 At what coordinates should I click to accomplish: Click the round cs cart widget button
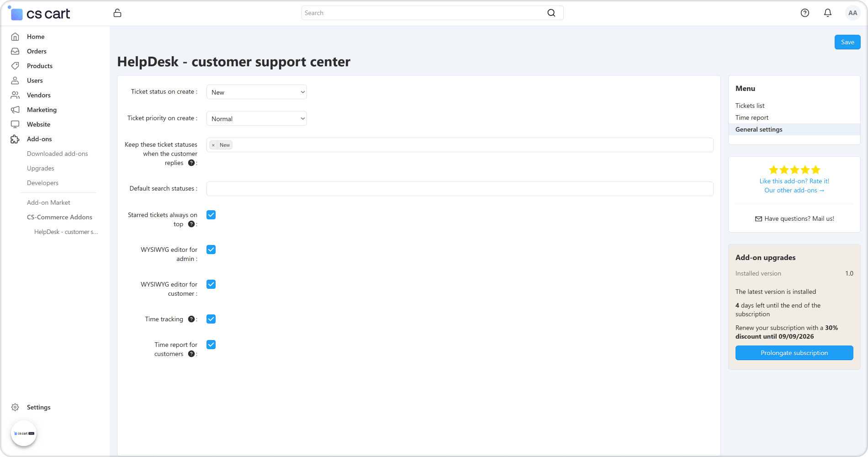coord(24,433)
